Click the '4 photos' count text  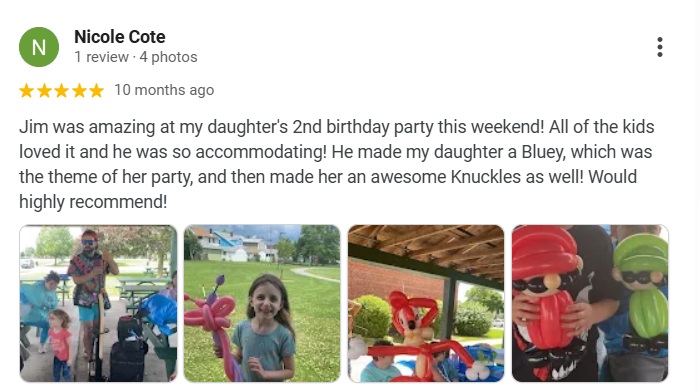(x=168, y=57)
